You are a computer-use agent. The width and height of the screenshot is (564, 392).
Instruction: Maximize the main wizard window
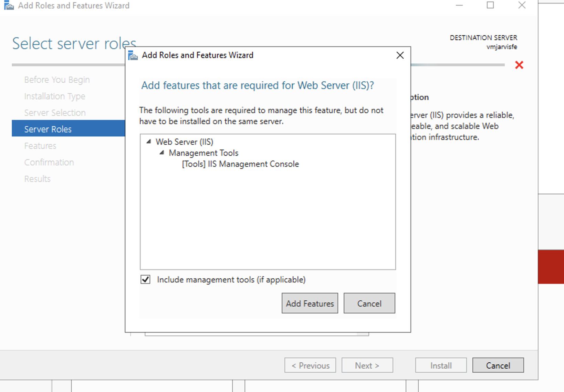pyautogui.click(x=490, y=5)
